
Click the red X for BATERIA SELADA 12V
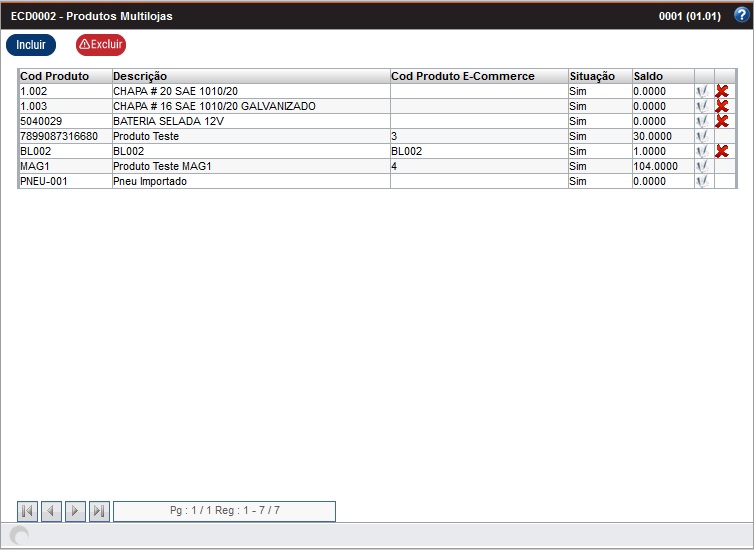pyautogui.click(x=722, y=121)
